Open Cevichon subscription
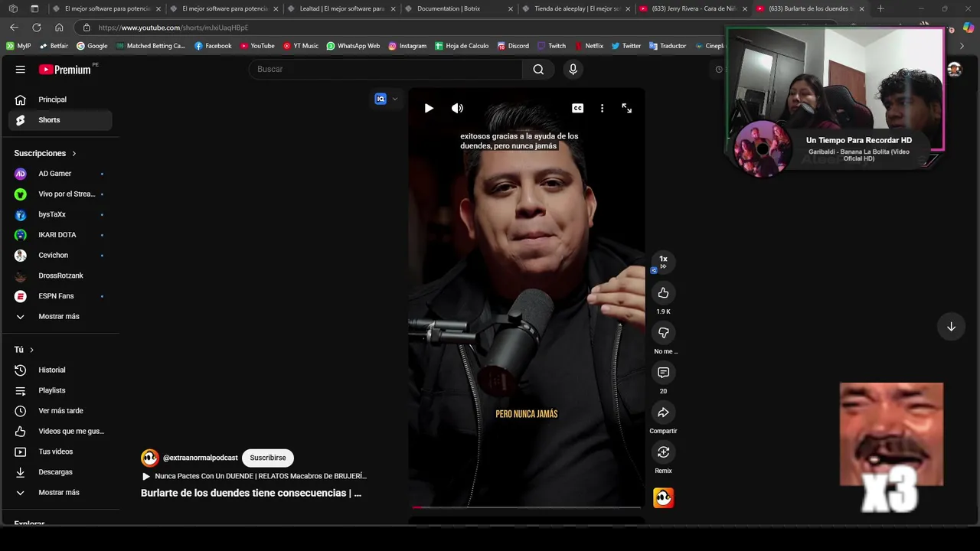Image resolution: width=980 pixels, height=551 pixels. (60, 256)
